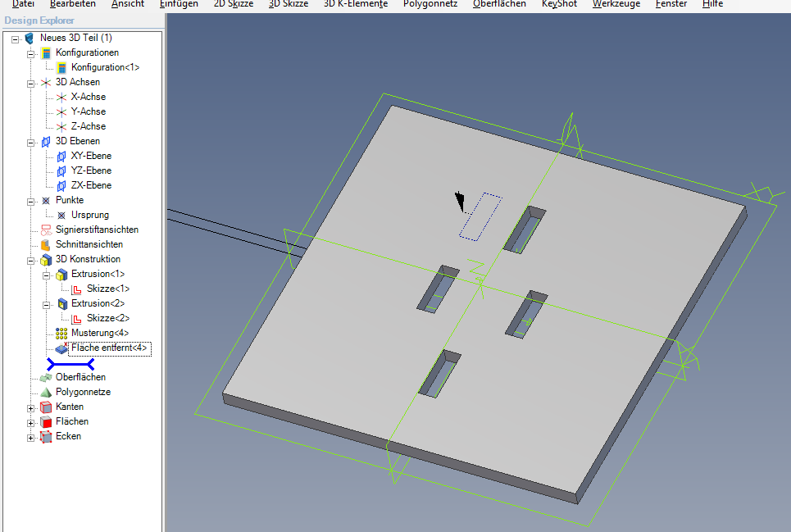
Task: Click the Extrusion<1> feature icon
Action: [61, 275]
